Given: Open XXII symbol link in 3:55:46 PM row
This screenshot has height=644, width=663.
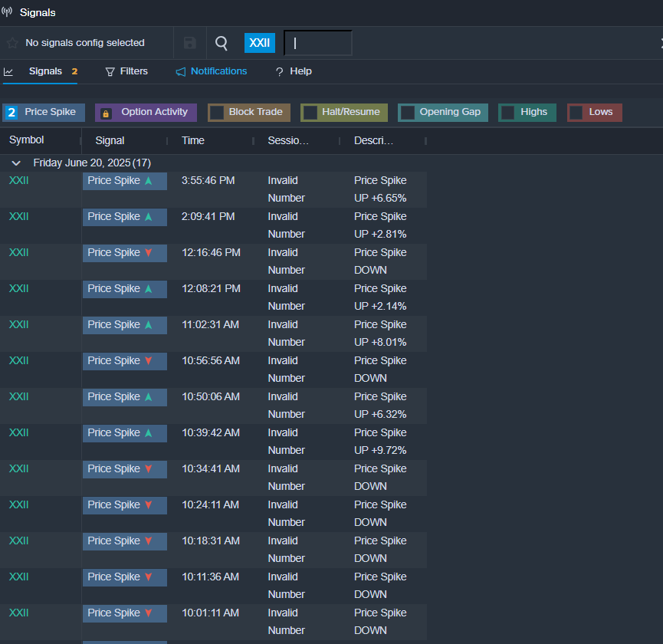Looking at the screenshot, I should 19,181.
